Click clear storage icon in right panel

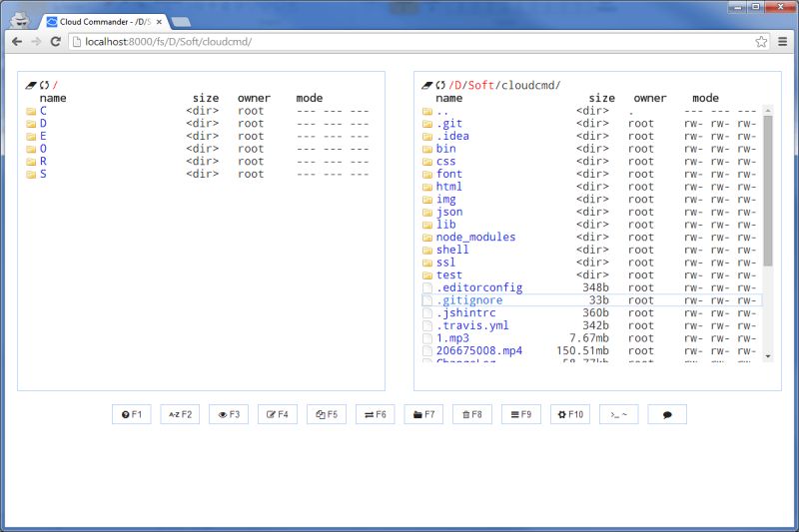427,85
